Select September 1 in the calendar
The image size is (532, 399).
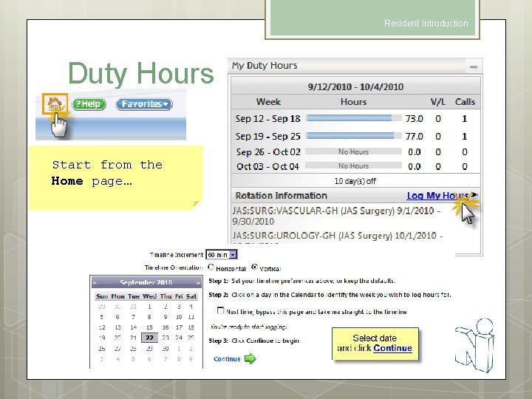coord(149,307)
